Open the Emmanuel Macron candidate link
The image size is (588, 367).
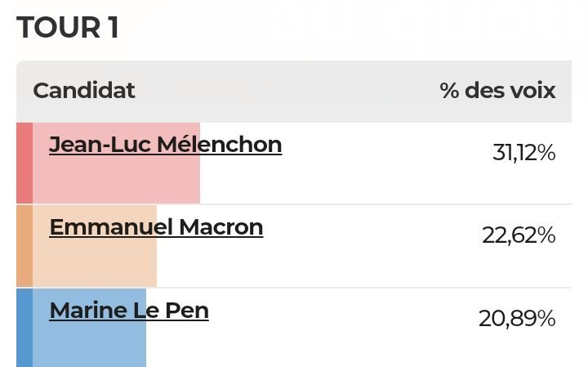coord(156,226)
